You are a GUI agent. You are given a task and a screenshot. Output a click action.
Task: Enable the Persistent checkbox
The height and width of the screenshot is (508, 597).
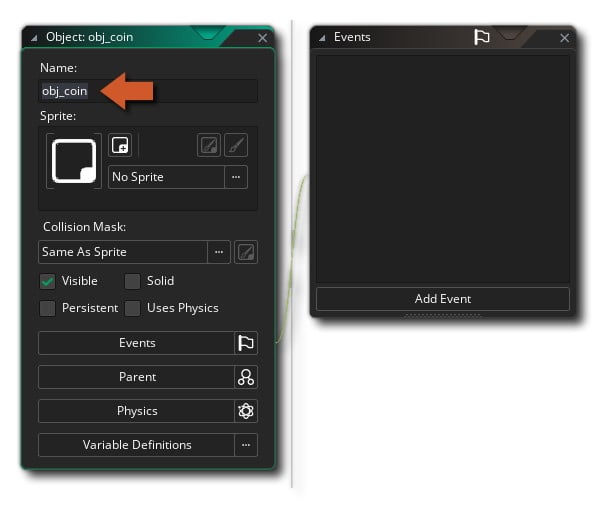[x=48, y=308]
